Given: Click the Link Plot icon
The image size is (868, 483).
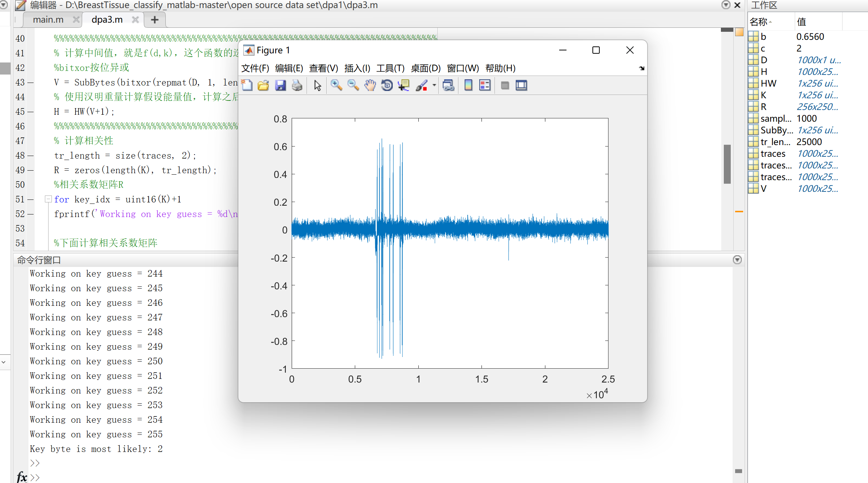Looking at the screenshot, I should click(x=448, y=85).
